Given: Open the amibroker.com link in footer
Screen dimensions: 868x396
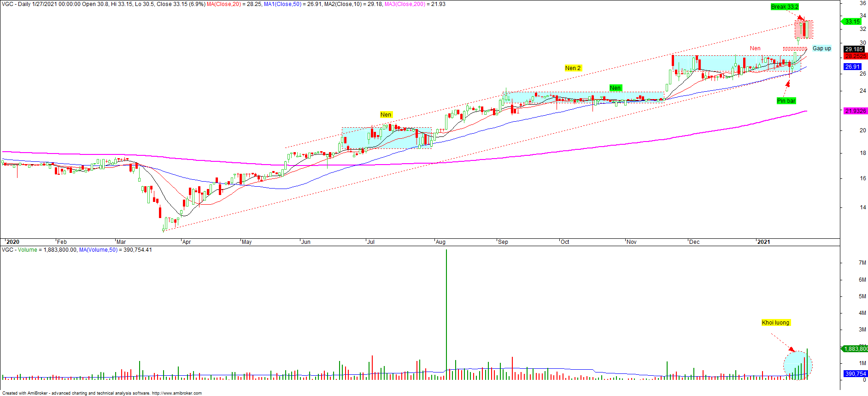Looking at the screenshot, I should click(x=176, y=393).
